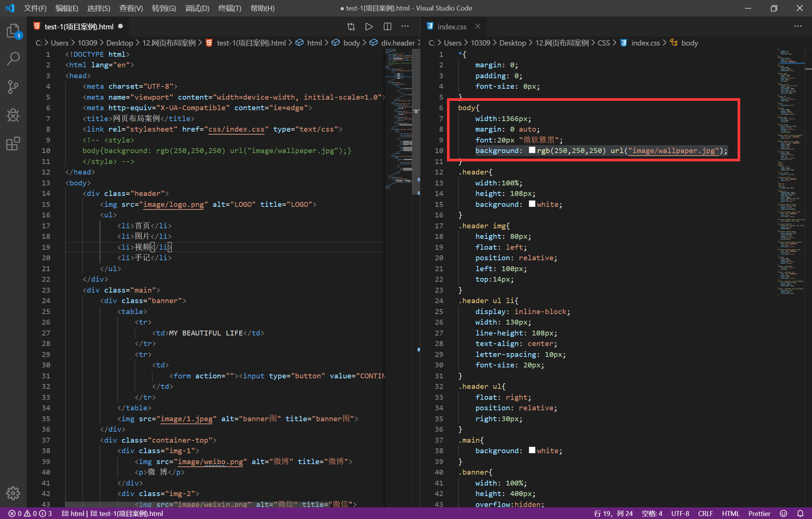Click the 空格: 4 indentation setting

pos(652,513)
